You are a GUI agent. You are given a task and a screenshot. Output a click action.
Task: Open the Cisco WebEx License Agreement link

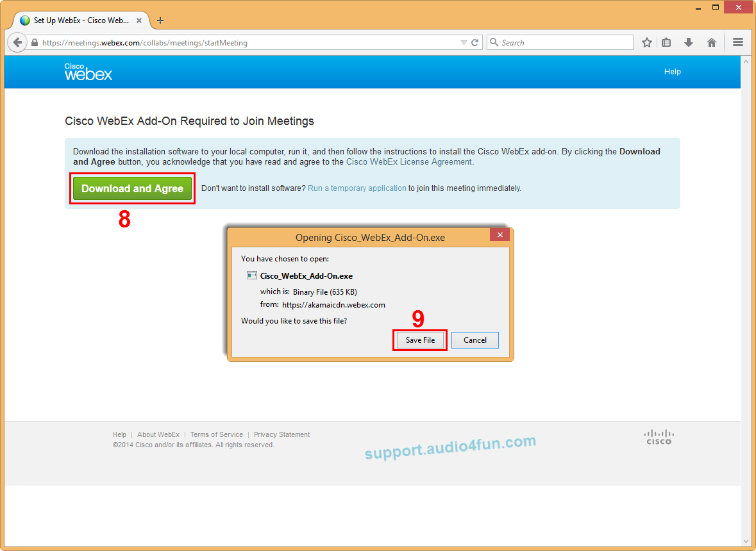[409, 162]
